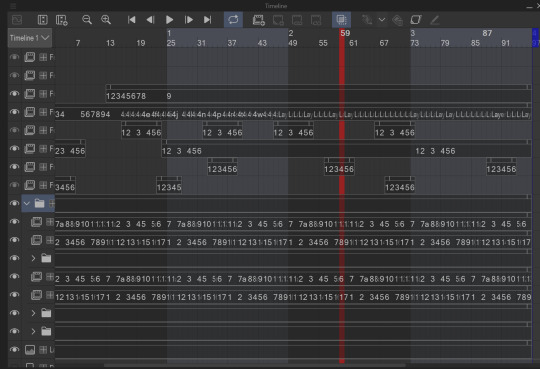
Task: Click the delete specified cel icon
Action: pos(316,20)
